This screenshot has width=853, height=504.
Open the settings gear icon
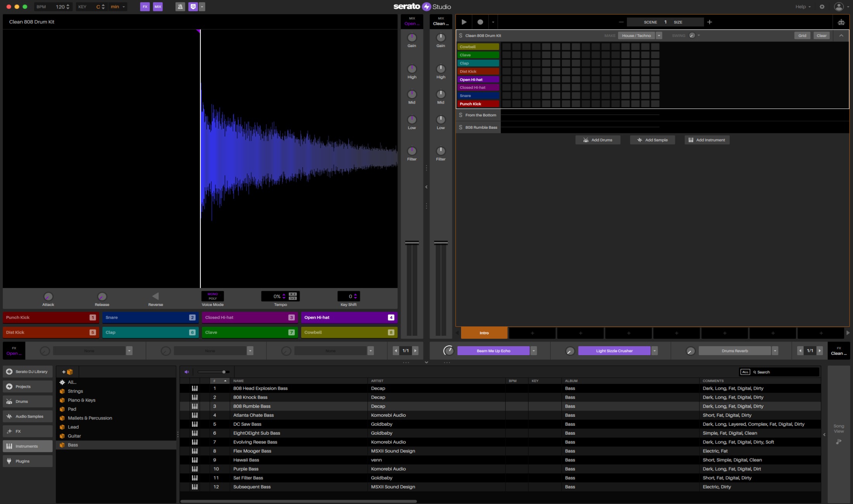[x=822, y=7]
